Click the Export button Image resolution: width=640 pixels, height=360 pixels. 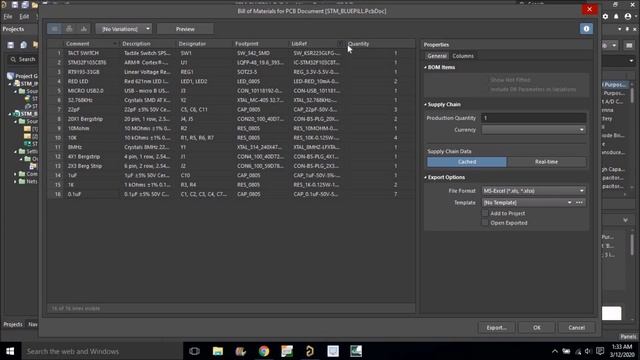(496, 327)
